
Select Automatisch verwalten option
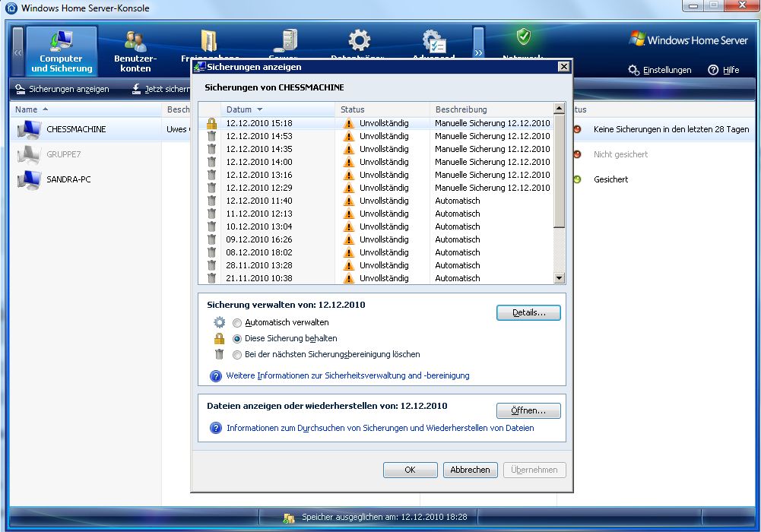(x=237, y=323)
